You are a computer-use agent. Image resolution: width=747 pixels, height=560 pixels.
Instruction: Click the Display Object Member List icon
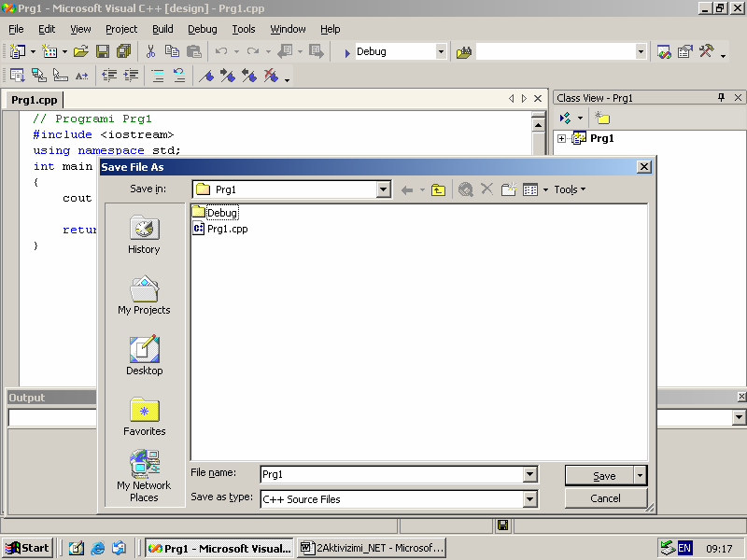point(17,76)
